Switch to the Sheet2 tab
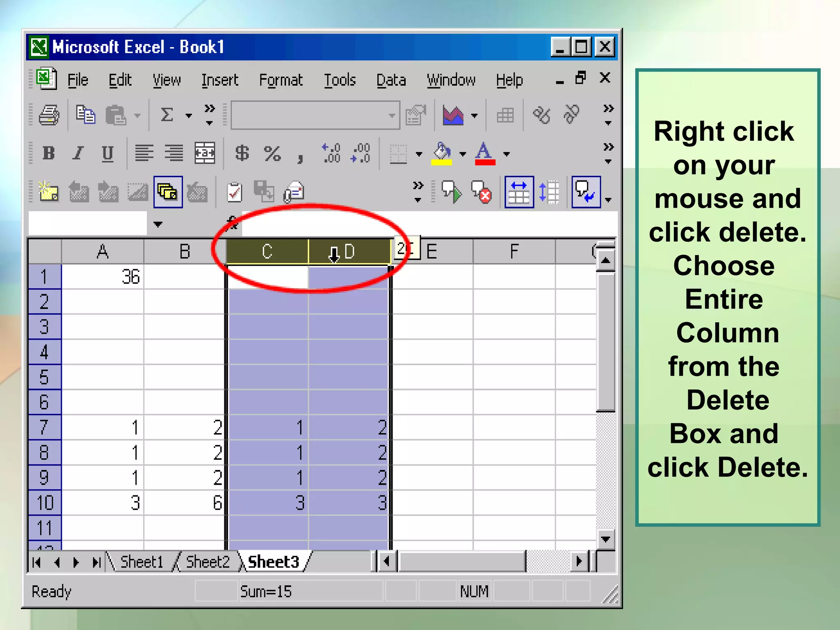 coord(208,562)
